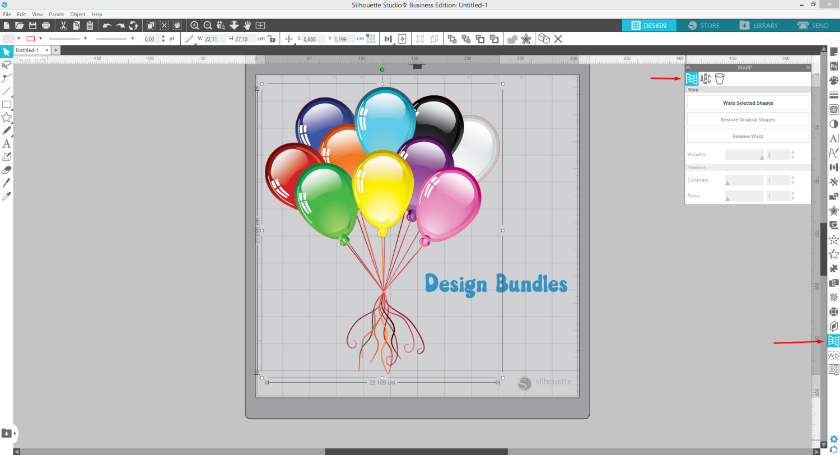The image size is (840, 455).
Task: Pick the Text tool letter A
Action: [6, 144]
